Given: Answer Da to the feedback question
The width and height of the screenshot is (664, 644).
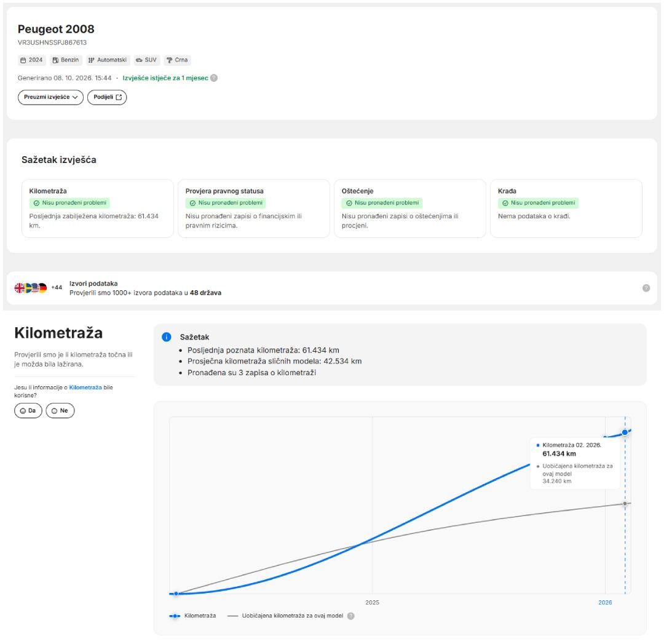Looking at the screenshot, I should [x=28, y=410].
